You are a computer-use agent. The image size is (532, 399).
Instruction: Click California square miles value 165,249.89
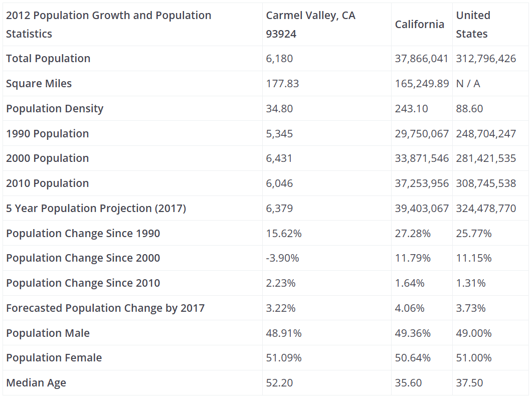[422, 84]
